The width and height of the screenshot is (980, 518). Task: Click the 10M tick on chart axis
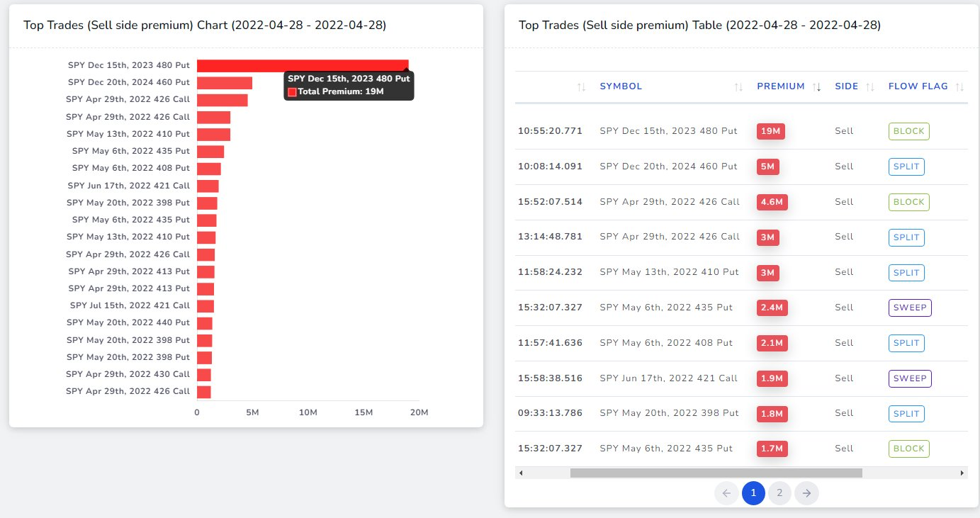(x=308, y=412)
